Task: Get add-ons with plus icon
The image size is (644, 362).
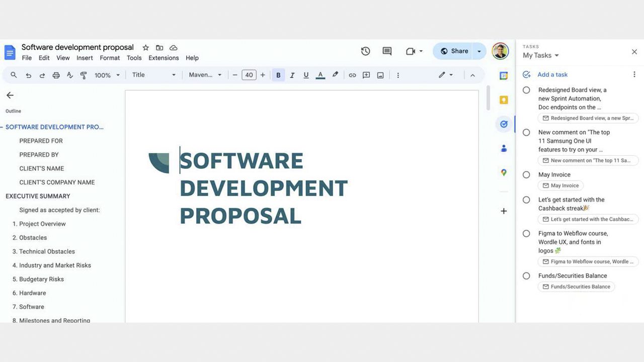Action: click(x=504, y=211)
